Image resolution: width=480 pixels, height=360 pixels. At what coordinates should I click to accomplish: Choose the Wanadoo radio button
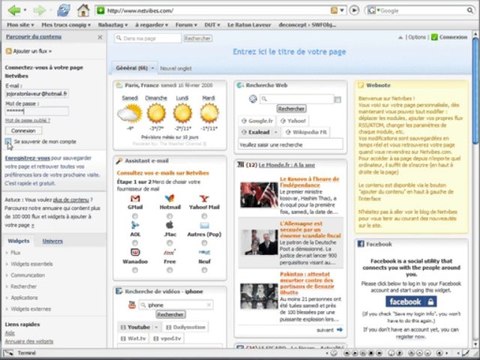click(135, 270)
